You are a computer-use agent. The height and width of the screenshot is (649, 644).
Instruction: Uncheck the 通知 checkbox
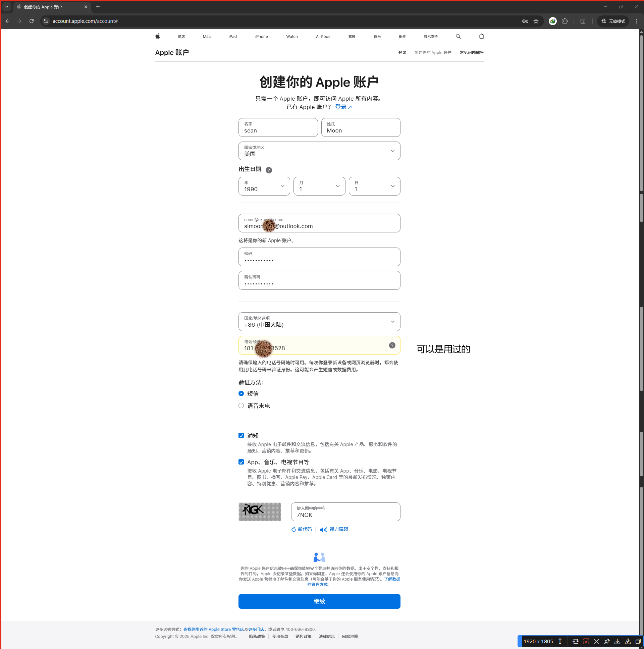[241, 435]
